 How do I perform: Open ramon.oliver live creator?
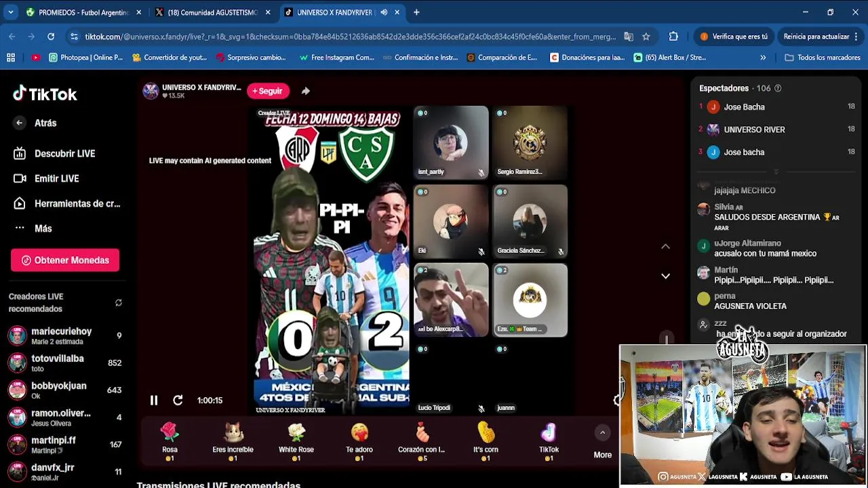click(64, 418)
